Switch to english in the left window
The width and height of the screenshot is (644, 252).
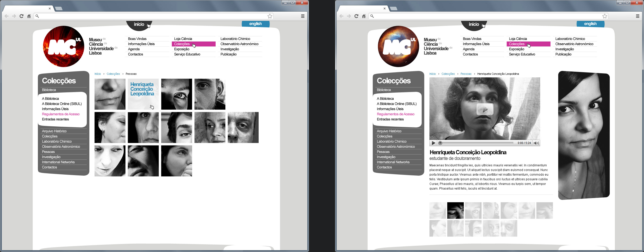pyautogui.click(x=255, y=24)
